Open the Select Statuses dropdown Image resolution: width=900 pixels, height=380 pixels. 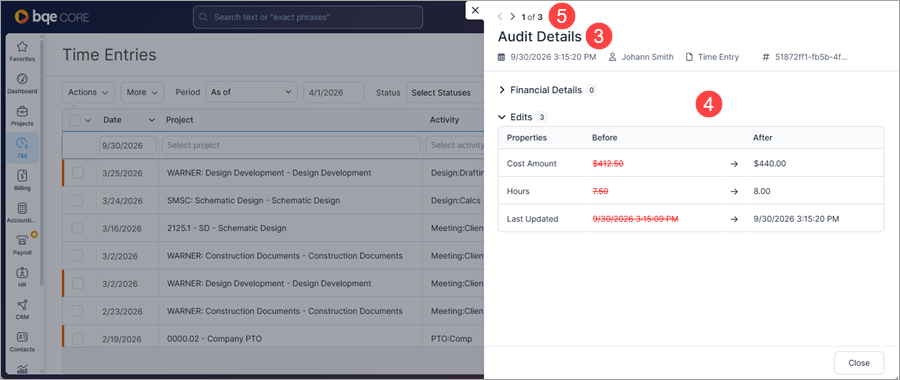(x=444, y=92)
